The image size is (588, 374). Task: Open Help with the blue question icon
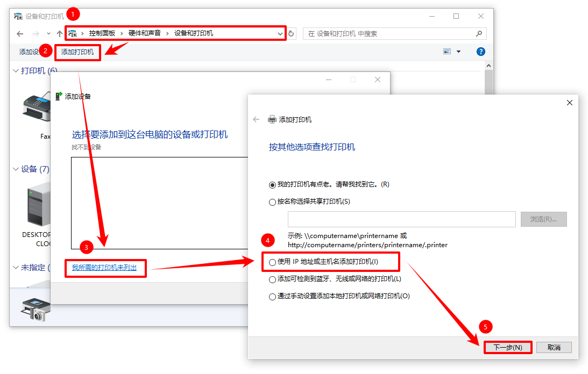click(x=481, y=52)
